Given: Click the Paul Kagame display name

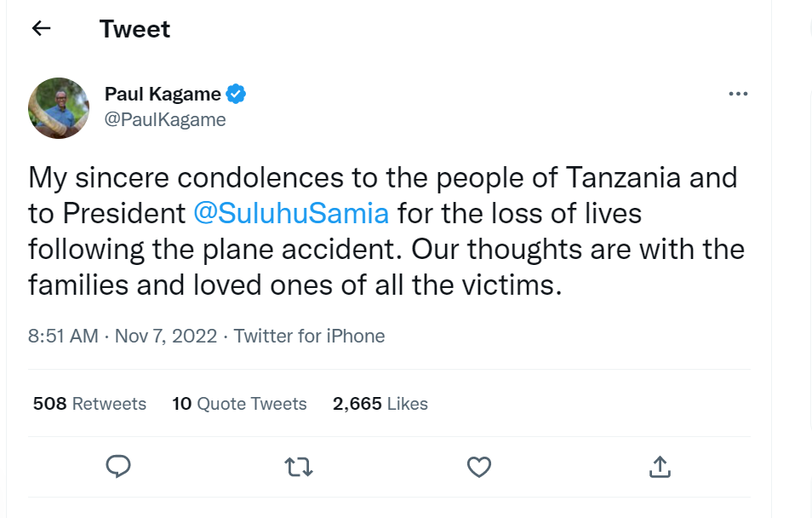Looking at the screenshot, I should (163, 94).
